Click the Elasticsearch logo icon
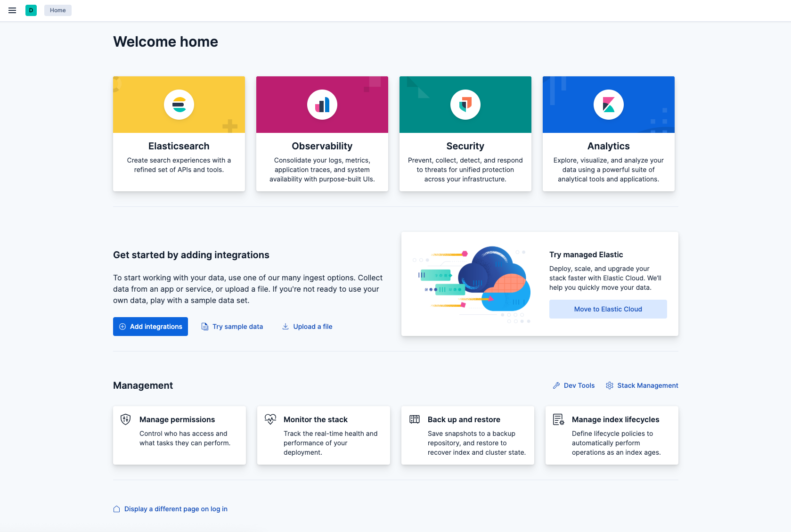 [179, 105]
